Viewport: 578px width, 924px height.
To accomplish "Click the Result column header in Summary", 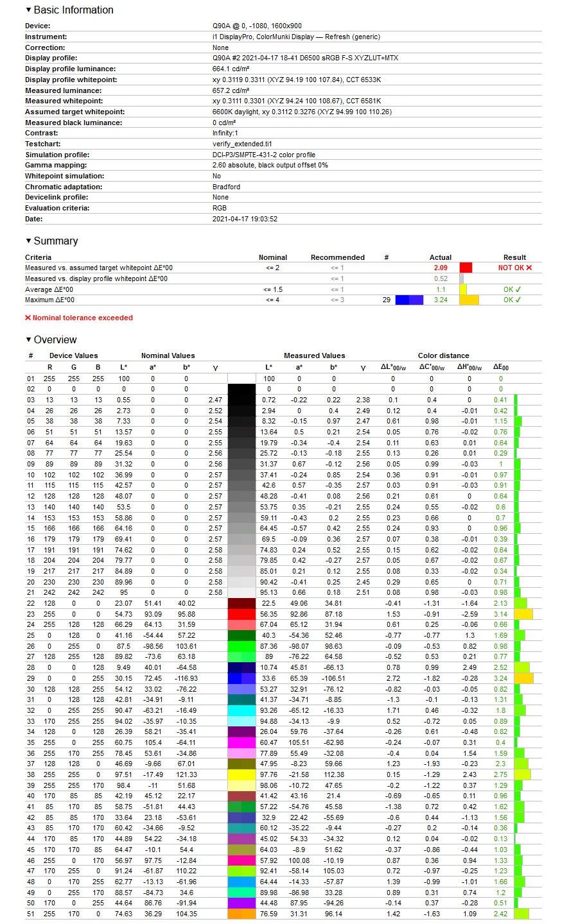I will [x=515, y=257].
